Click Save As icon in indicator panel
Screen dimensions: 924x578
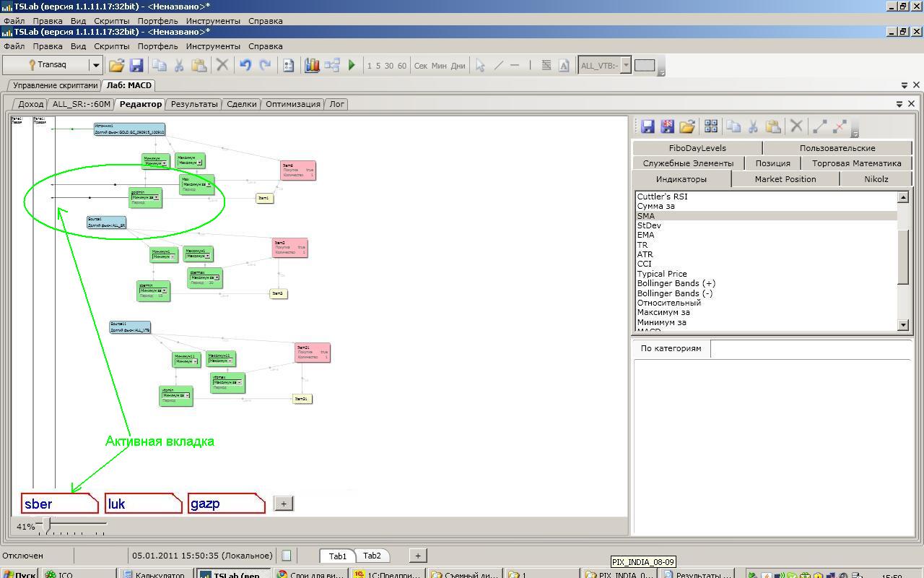[667, 126]
